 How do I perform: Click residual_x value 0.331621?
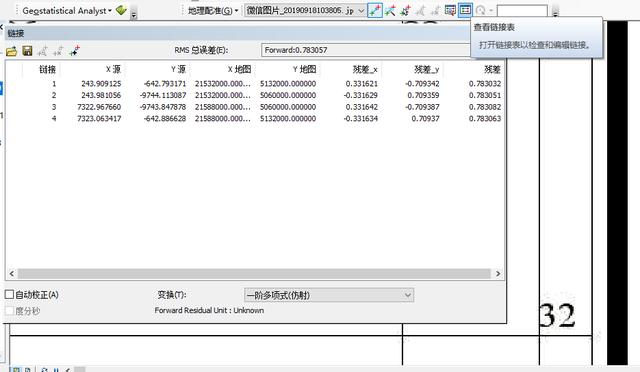tap(362, 84)
